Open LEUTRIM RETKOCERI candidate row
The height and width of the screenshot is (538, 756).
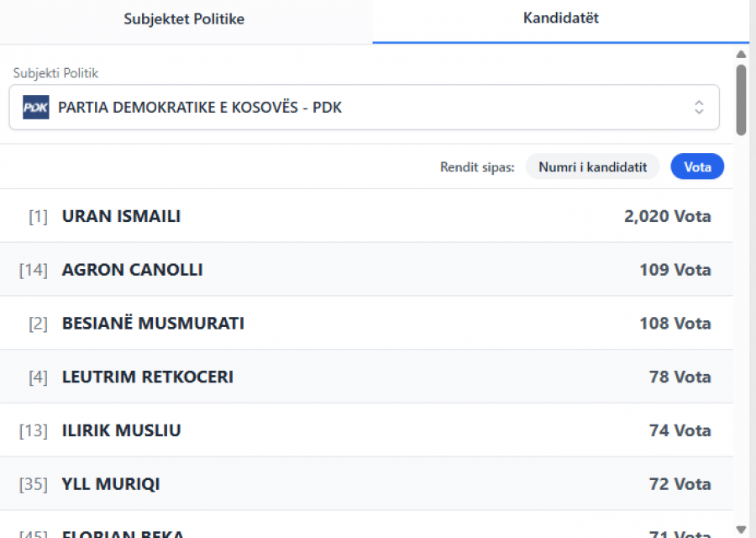[148, 377]
